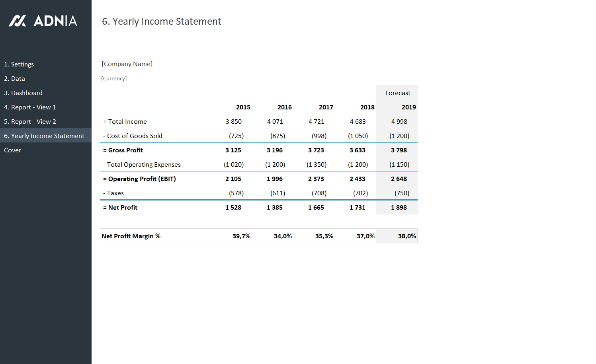Screen dimensions: 596x364
Task: Click the Operating Profit (EBIT) label
Action: point(139,179)
